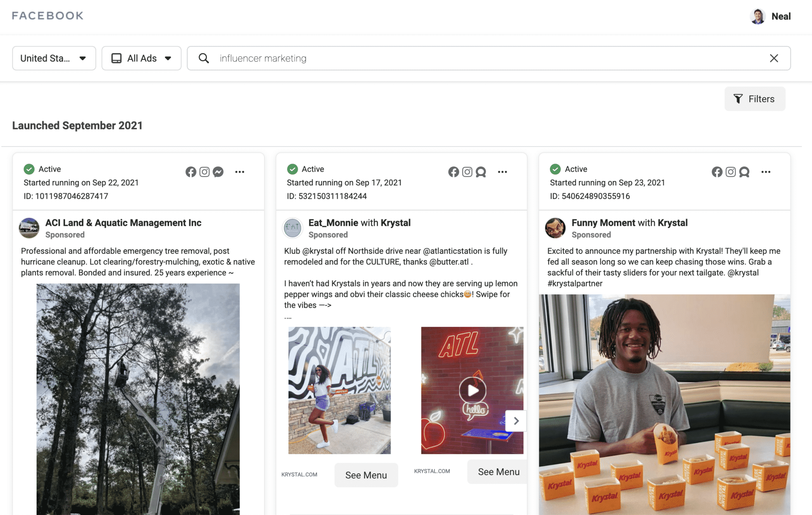Go to next carousel card arrow

point(516,421)
